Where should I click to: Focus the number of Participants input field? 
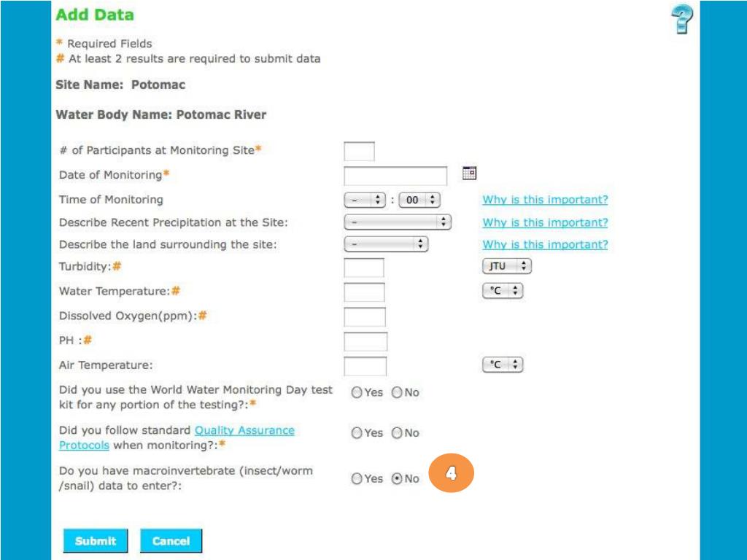pyautogui.click(x=359, y=152)
